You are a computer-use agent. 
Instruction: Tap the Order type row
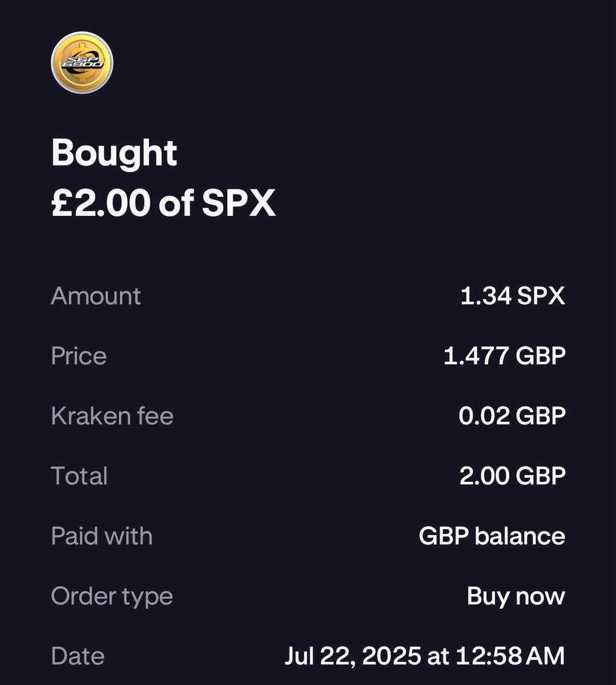tap(308, 596)
